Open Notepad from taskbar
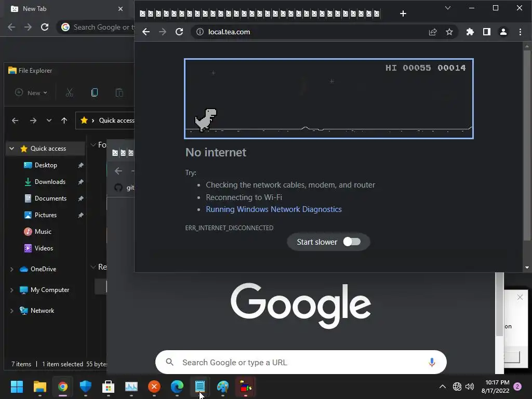532x399 pixels. click(x=200, y=387)
